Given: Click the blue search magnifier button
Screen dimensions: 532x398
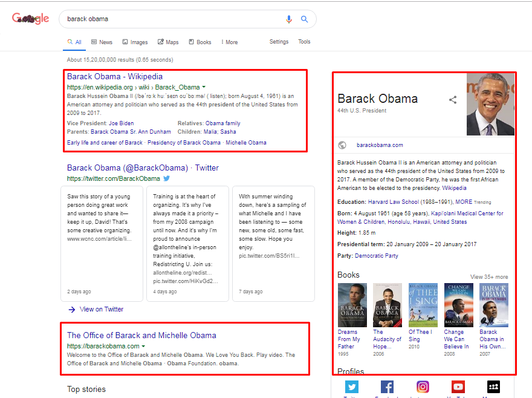Looking at the screenshot, I should pyautogui.click(x=304, y=19).
